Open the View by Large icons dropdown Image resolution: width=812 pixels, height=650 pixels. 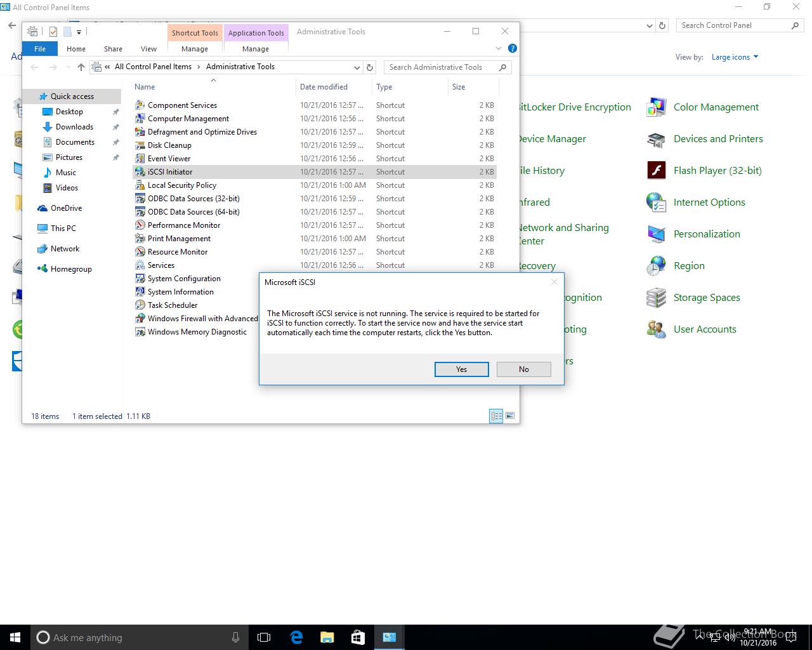[735, 57]
